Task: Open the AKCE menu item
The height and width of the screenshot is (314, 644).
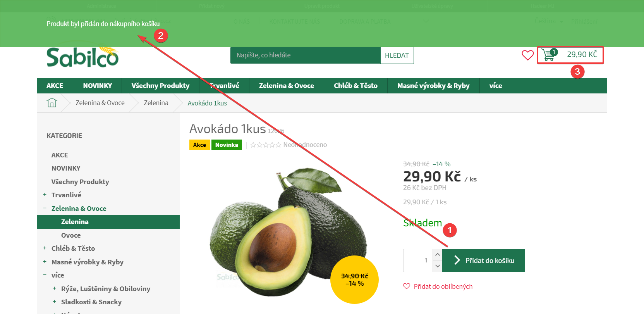Action: [x=55, y=86]
